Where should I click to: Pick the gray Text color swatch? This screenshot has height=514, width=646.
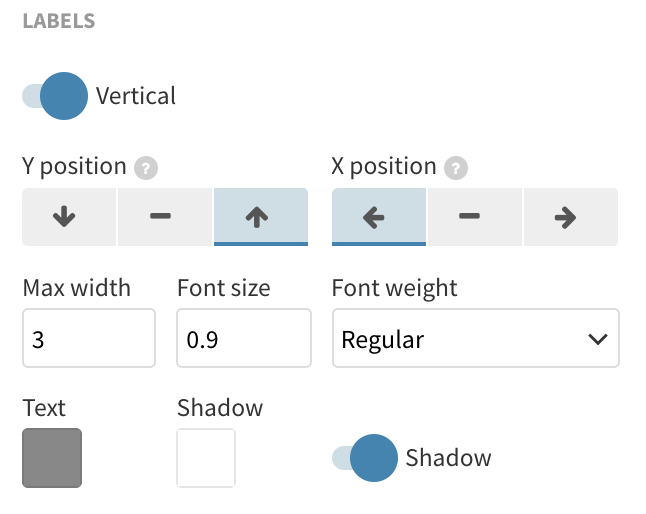point(52,458)
